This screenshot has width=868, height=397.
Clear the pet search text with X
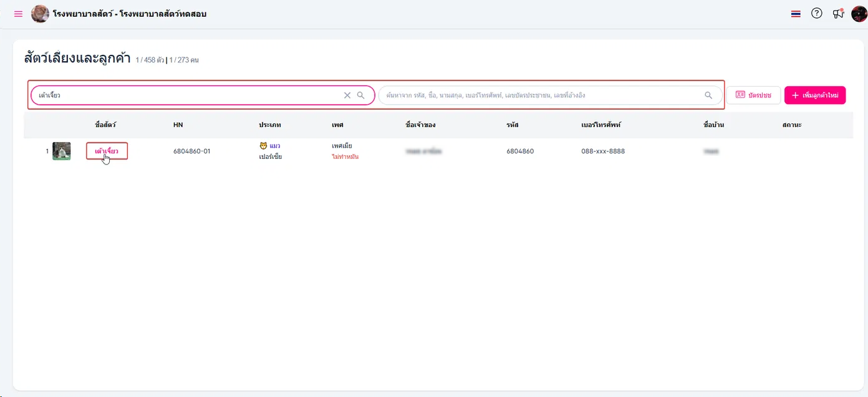click(347, 95)
